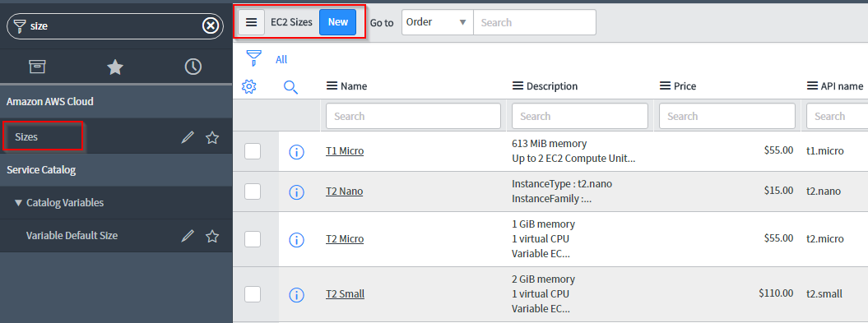This screenshot has width=868, height=323.
Task: Open the History clock tab
Action: pyautogui.click(x=193, y=67)
